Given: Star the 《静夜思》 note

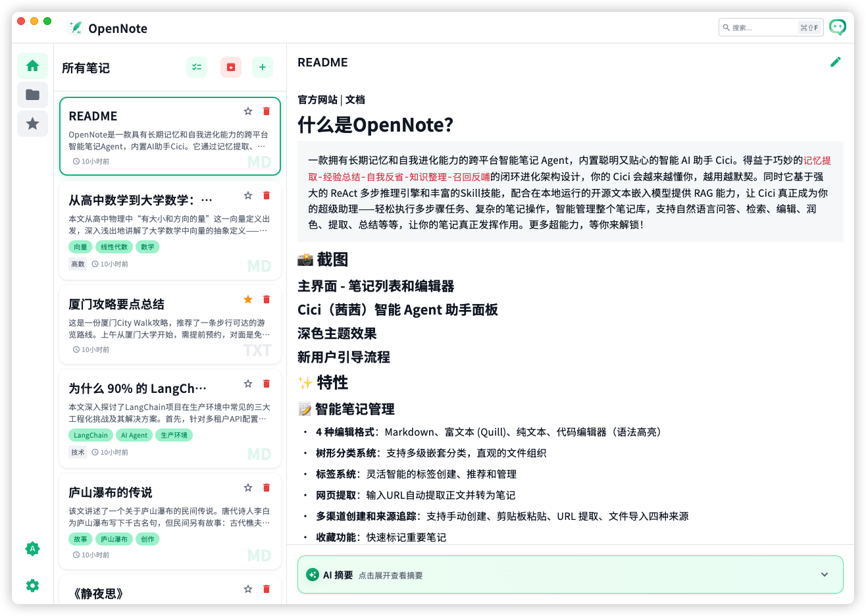Looking at the screenshot, I should tap(248, 589).
